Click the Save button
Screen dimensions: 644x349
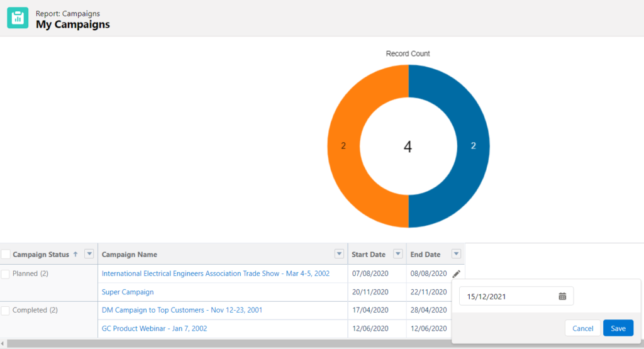click(618, 328)
